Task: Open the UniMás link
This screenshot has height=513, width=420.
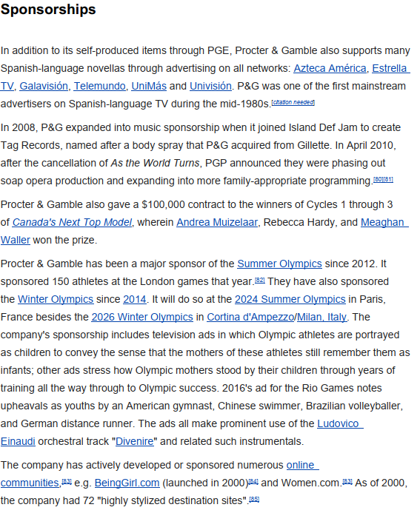Action: 149,86
